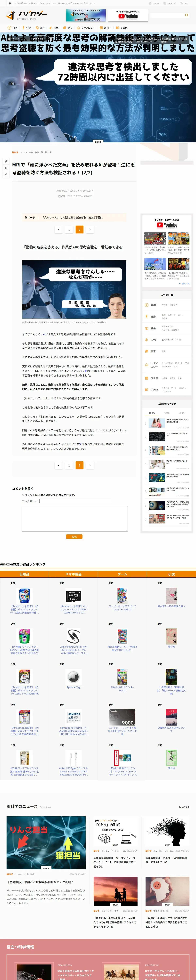196x980 pixels.
Task: Share the article via the left Twitter icon
Action: [x=6, y=161]
